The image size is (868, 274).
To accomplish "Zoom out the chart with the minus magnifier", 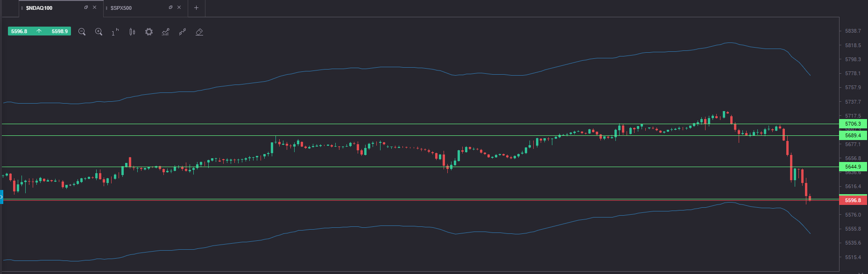I will [x=82, y=32].
